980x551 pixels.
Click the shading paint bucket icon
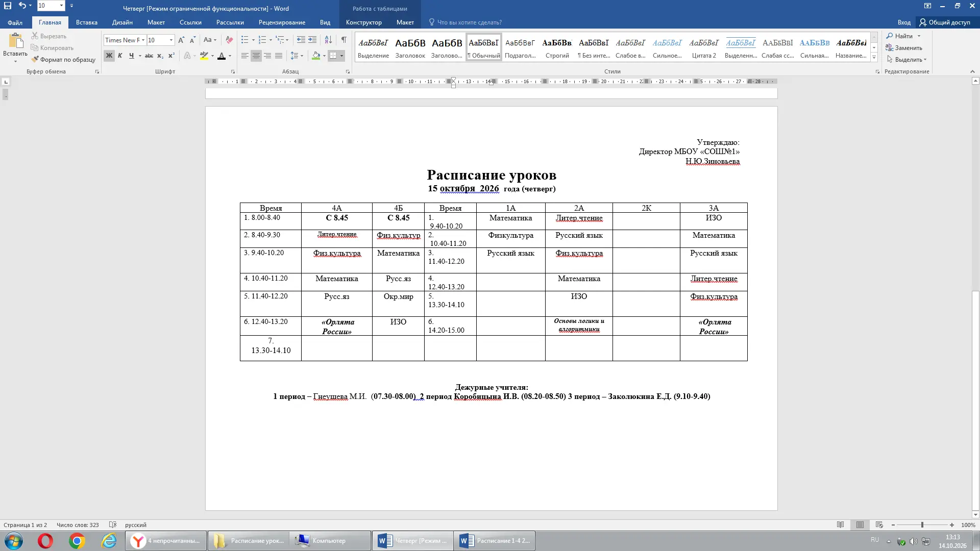(x=316, y=56)
